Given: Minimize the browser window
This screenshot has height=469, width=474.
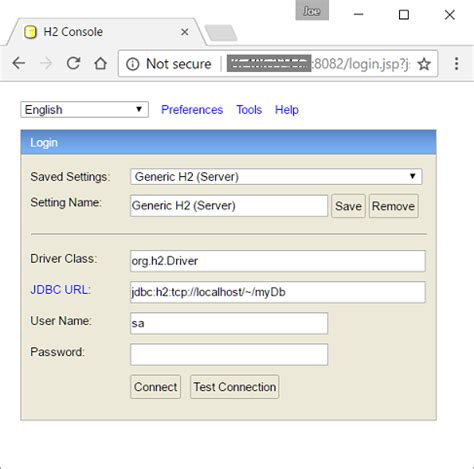Looking at the screenshot, I should coord(359,14).
